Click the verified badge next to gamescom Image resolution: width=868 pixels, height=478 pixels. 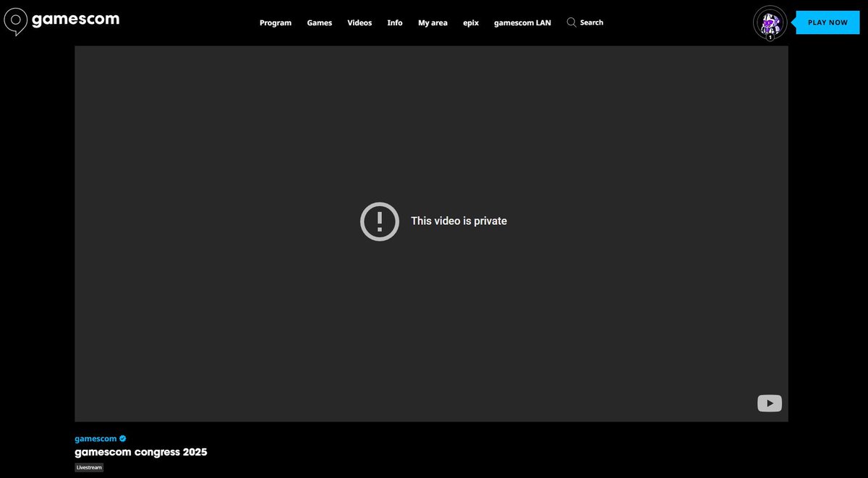point(123,439)
